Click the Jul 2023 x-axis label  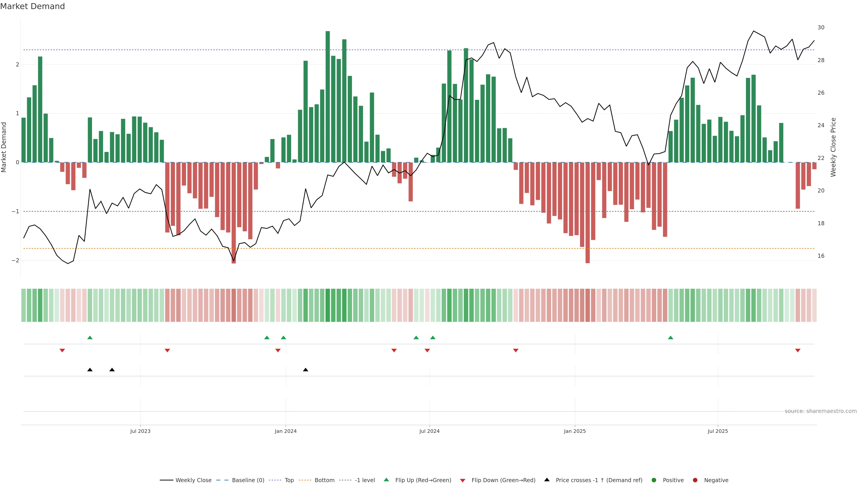tap(140, 431)
